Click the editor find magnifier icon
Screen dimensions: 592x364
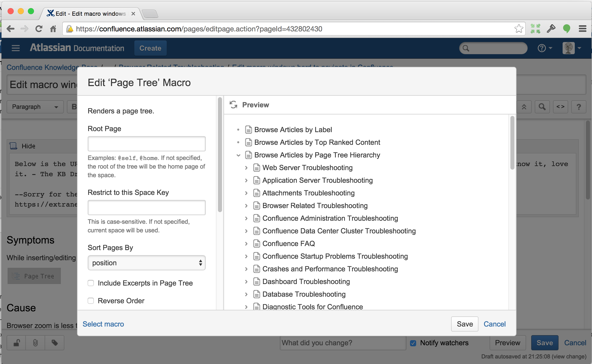(x=542, y=107)
